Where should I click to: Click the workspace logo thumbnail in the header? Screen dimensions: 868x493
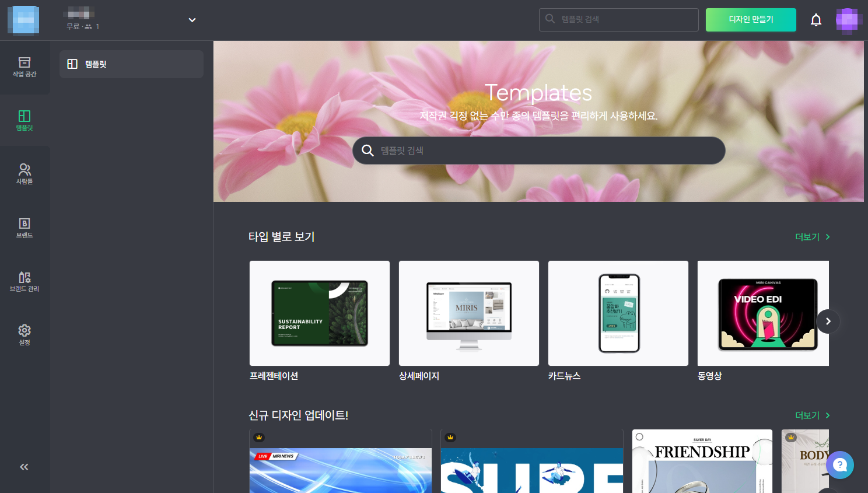23,20
